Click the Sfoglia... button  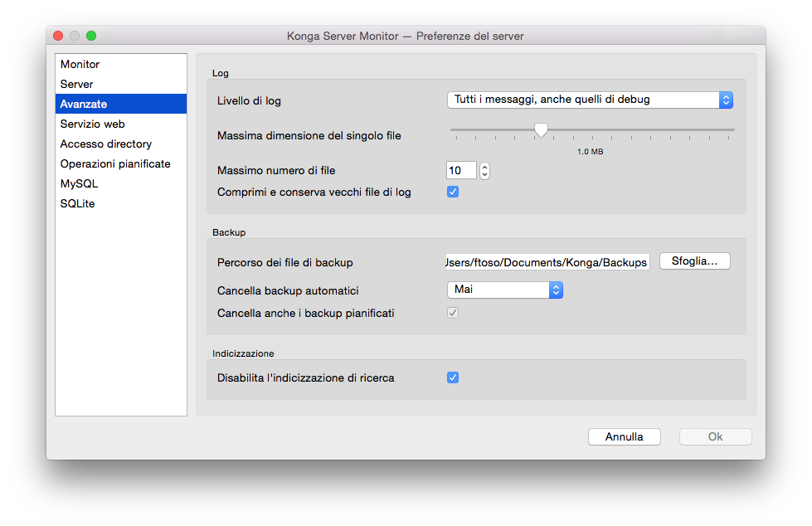(695, 261)
